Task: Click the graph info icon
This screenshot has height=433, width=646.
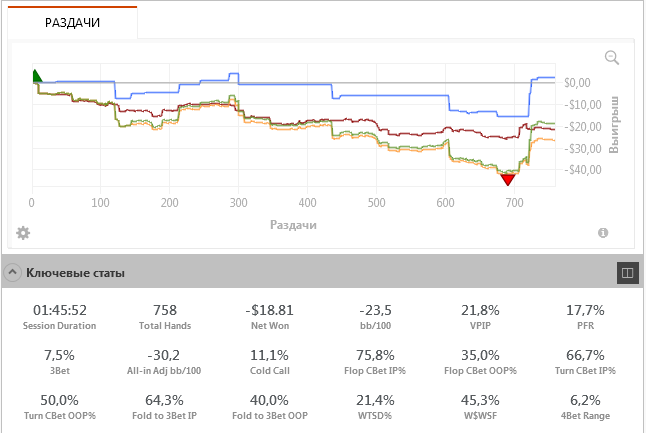Action: click(604, 232)
